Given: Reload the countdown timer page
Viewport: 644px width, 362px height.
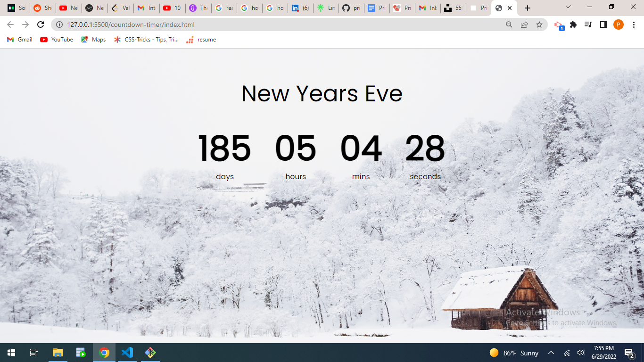Looking at the screenshot, I should (x=41, y=25).
